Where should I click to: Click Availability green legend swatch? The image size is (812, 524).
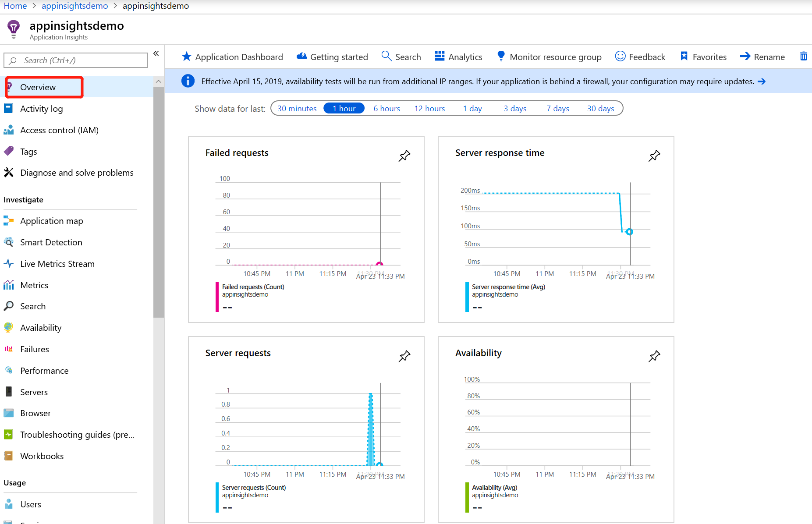pos(467,497)
